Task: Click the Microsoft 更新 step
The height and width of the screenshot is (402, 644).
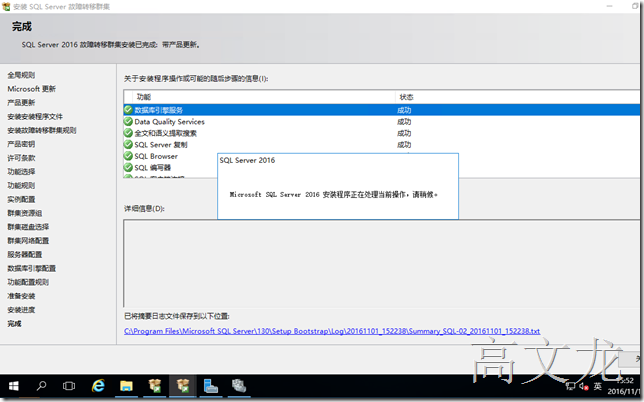Action: [x=32, y=89]
